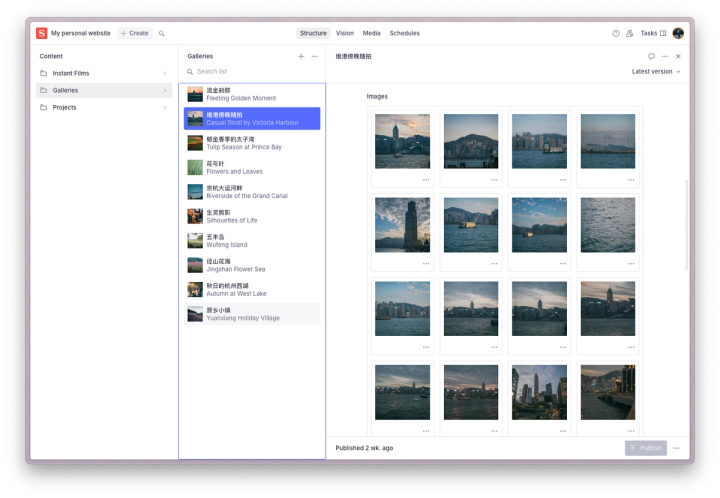Switch to the Schedules tab
The image size is (720, 498).
[x=405, y=34]
